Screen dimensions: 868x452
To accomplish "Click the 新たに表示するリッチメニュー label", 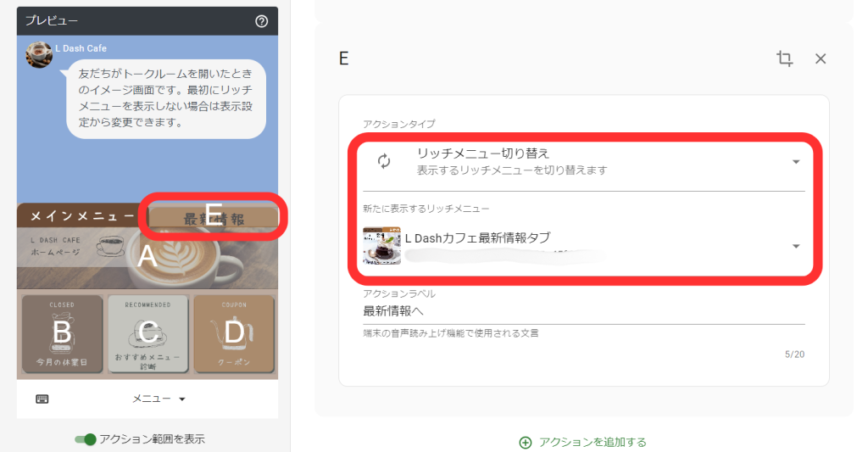I will tap(426, 209).
